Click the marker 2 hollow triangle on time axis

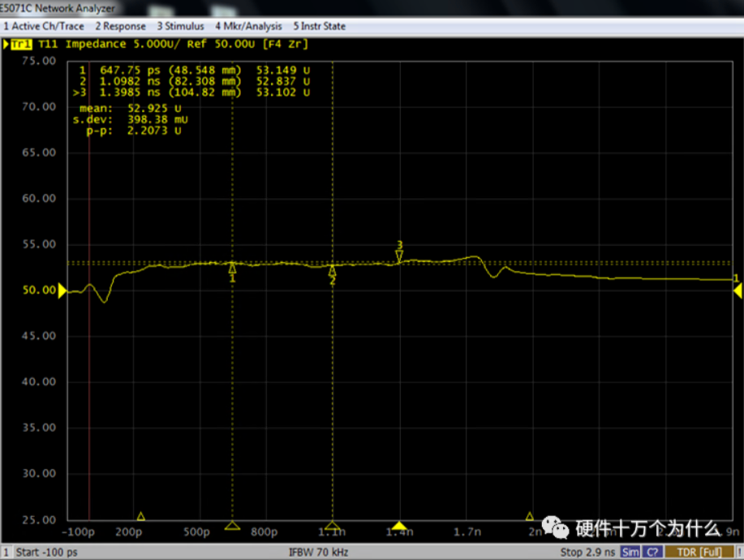point(332,526)
